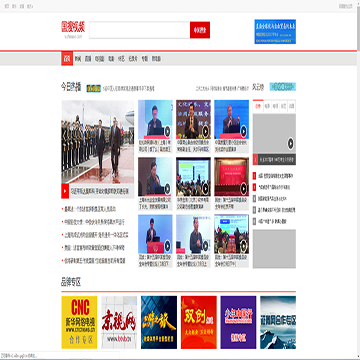Open the red 双创 brand tile
Viewport: 360px width, 360px height.
(199, 322)
